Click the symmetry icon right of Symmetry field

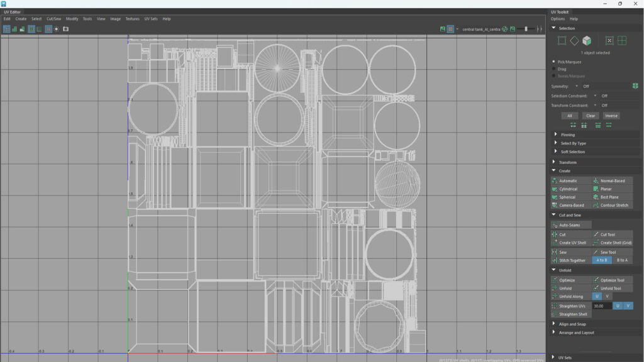635,86
